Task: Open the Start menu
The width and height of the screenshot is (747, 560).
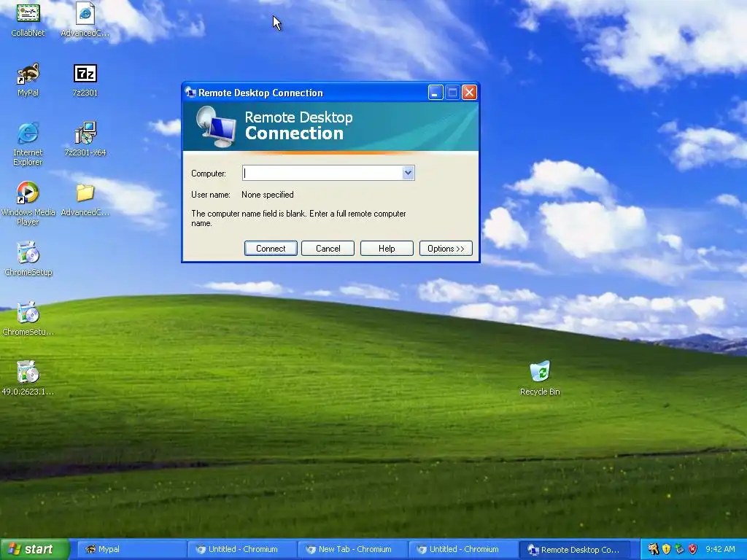Action: [34, 549]
